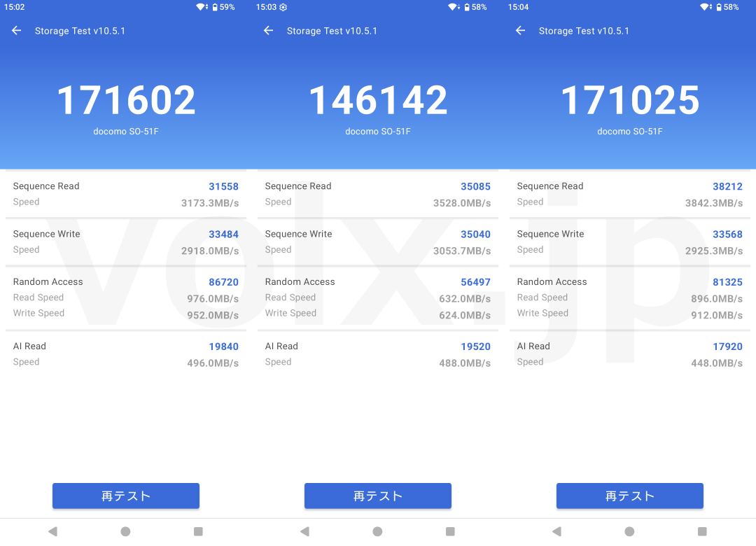Tap Android back button under score 171025
The height and width of the screenshot is (546, 756).
tap(557, 531)
